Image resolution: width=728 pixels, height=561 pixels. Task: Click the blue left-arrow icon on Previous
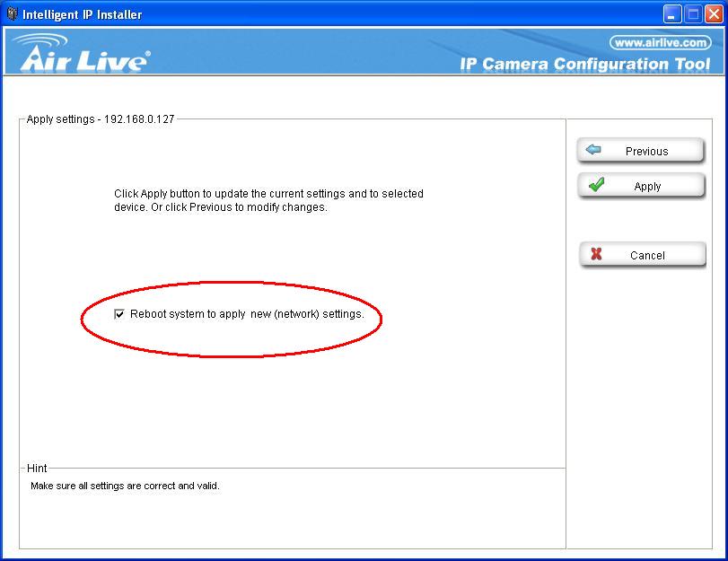[x=593, y=151]
